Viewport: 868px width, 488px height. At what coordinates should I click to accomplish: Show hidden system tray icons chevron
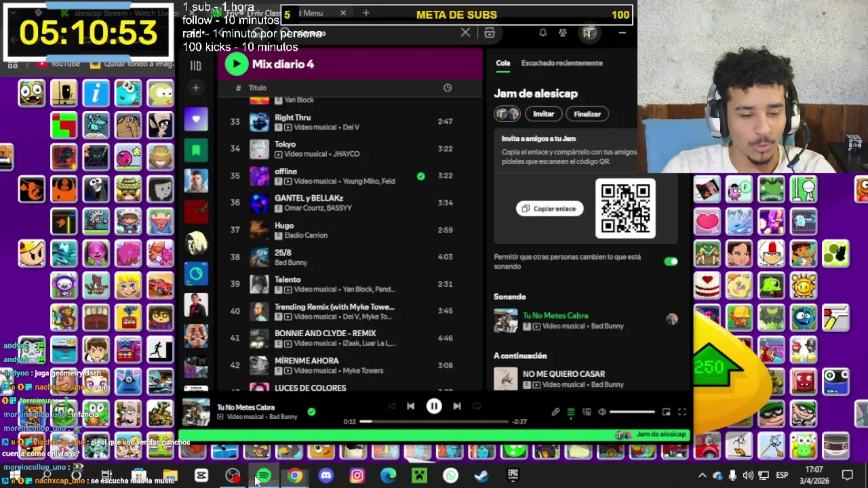pyautogui.click(x=703, y=476)
